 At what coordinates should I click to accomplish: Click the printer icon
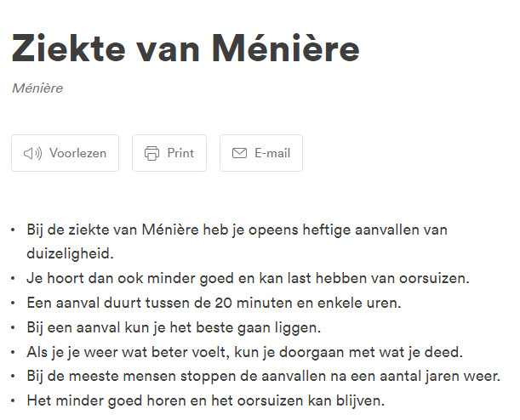(152, 154)
